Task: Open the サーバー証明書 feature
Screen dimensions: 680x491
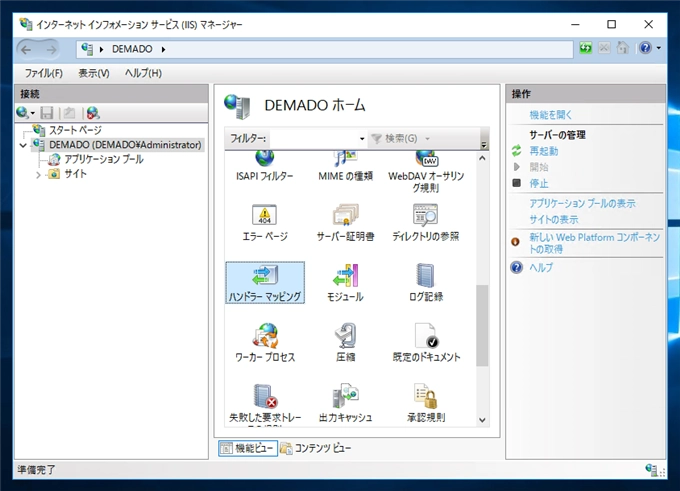Action: click(345, 223)
